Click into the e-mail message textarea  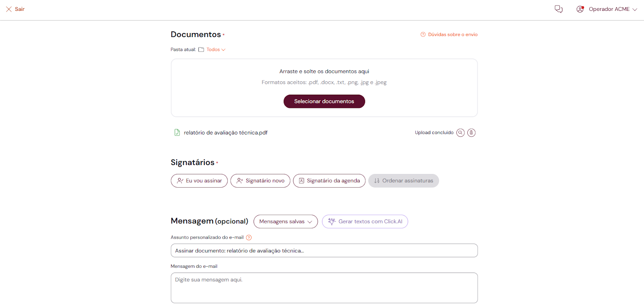pyautogui.click(x=324, y=288)
